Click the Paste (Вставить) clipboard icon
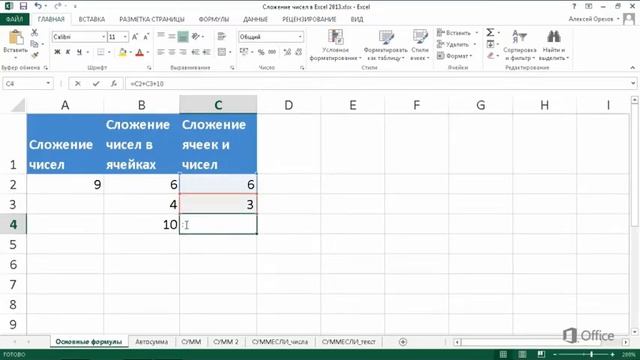This screenshot has width=640, height=360. point(16,38)
